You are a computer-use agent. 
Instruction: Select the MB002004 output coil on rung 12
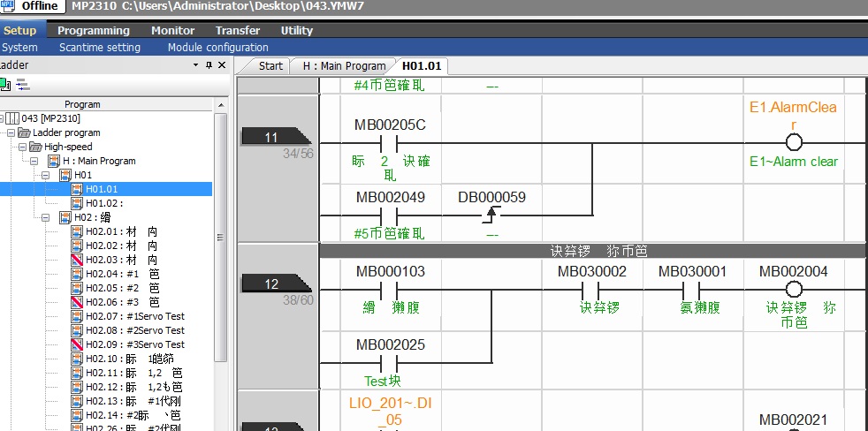pos(793,290)
